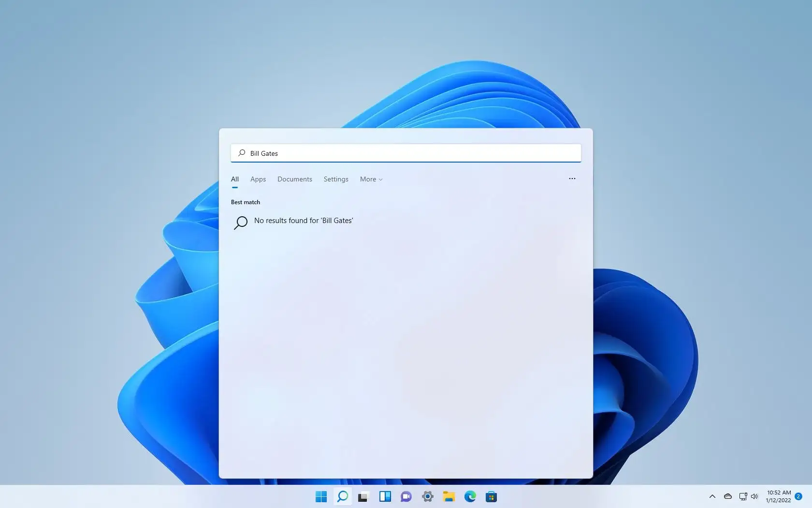This screenshot has height=508, width=812.
Task: Open the search options ellipsis menu
Action: pyautogui.click(x=572, y=179)
